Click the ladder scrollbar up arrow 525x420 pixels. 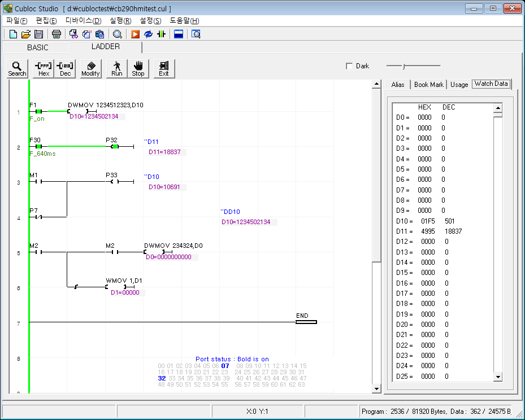pyautogui.click(x=377, y=85)
